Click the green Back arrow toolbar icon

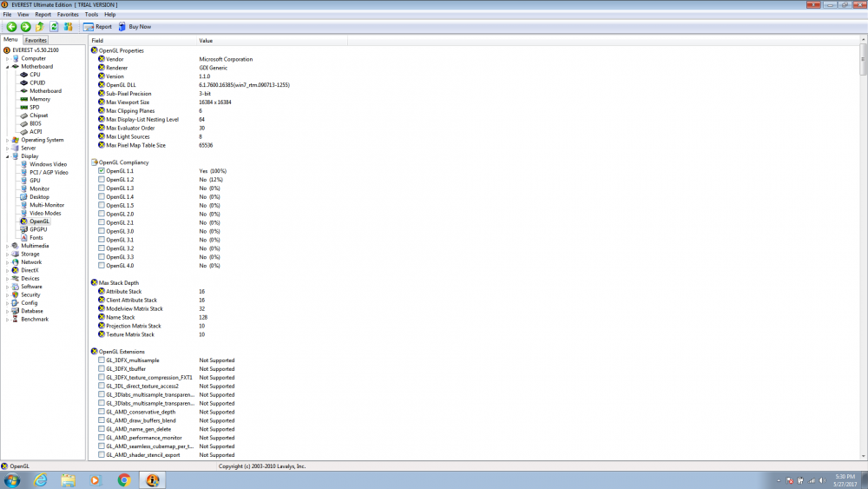point(11,27)
